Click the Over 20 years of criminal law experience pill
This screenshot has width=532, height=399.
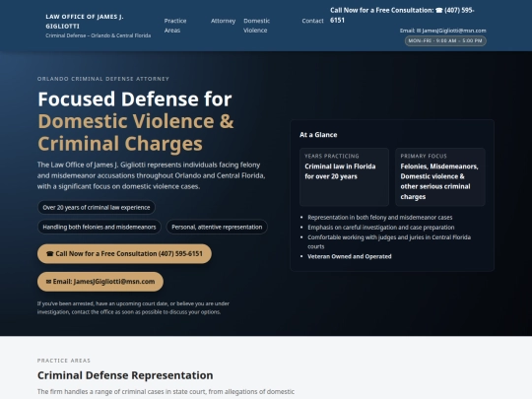tap(97, 207)
